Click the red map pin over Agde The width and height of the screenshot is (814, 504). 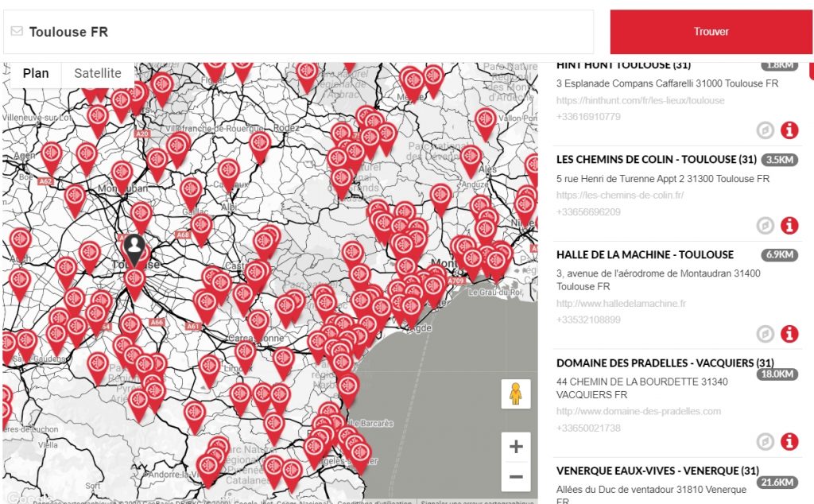(x=411, y=312)
